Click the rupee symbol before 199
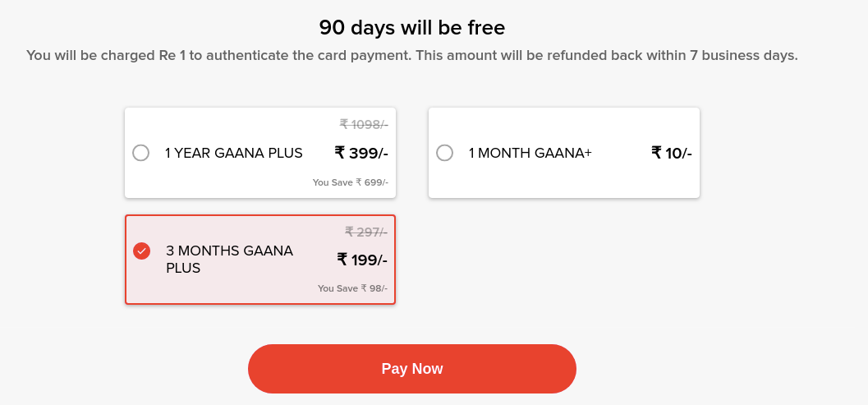 point(342,259)
